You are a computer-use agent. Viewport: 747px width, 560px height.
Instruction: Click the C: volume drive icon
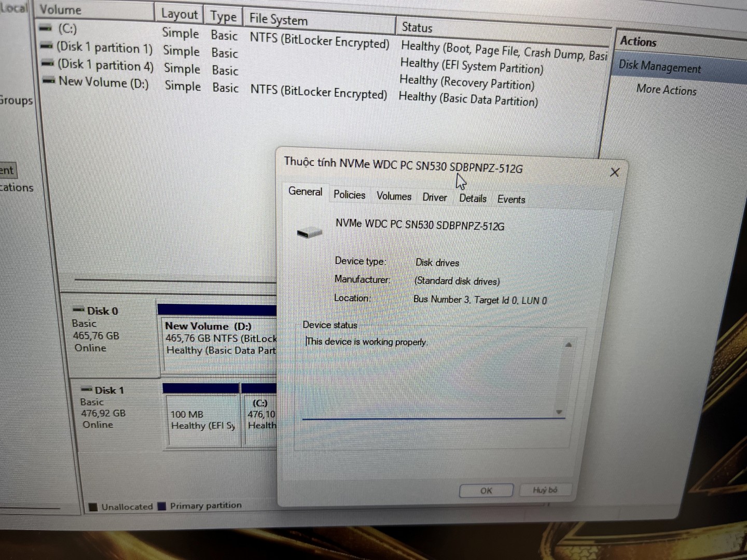point(46,28)
